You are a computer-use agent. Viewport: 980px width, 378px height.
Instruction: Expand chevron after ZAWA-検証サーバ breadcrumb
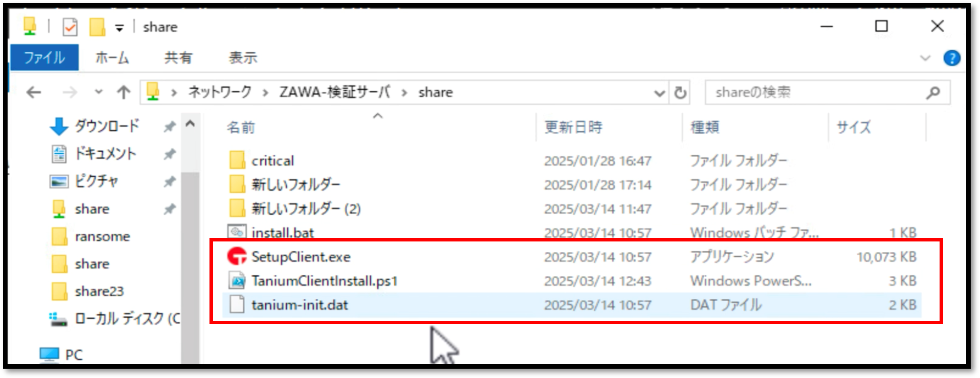click(x=404, y=92)
